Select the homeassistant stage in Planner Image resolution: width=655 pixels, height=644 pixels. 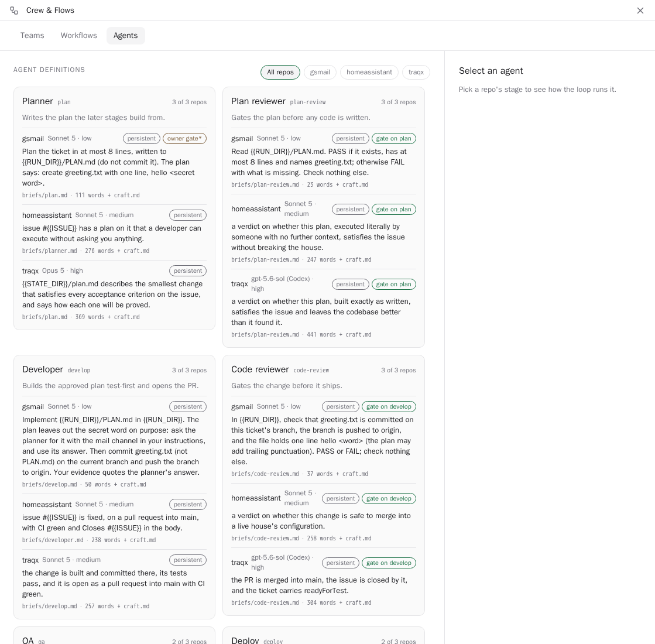click(x=114, y=232)
